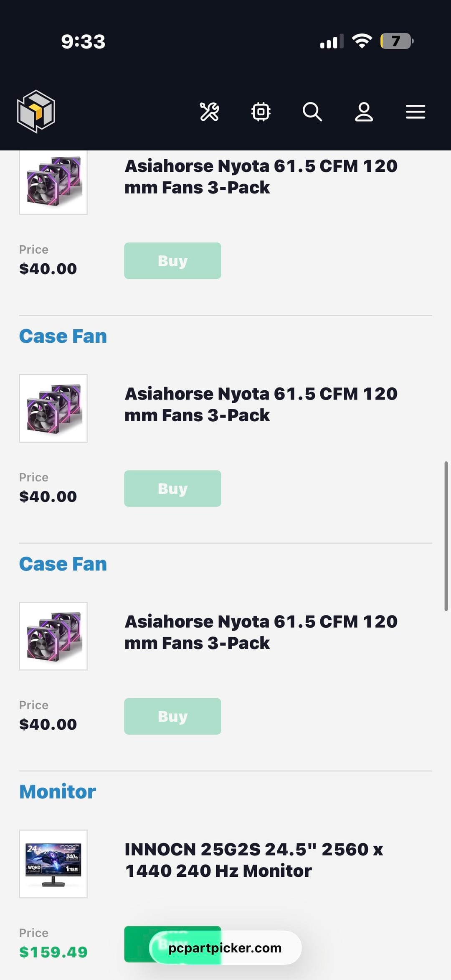Image resolution: width=451 pixels, height=980 pixels.
Task: Tap the search magnifier icon
Action: pyautogui.click(x=312, y=112)
